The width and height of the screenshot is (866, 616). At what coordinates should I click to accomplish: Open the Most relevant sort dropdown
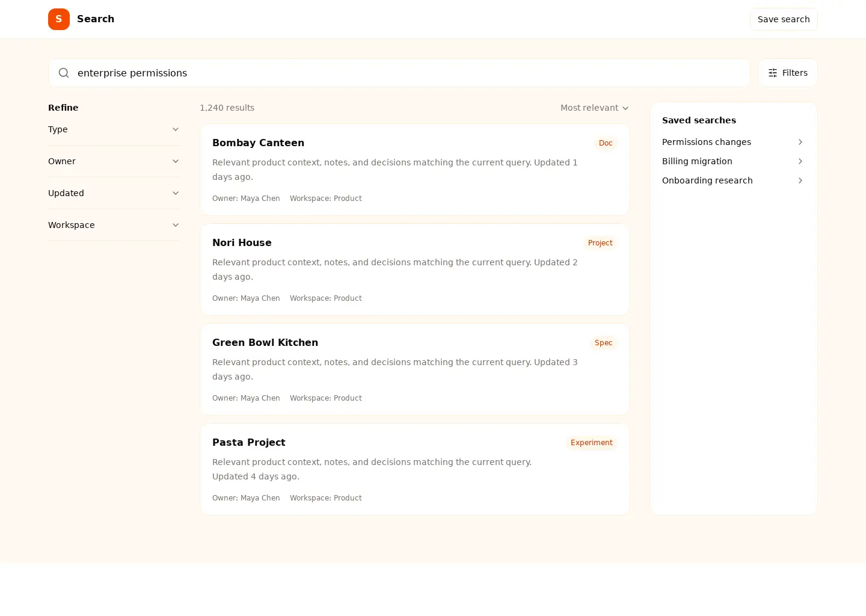click(594, 108)
